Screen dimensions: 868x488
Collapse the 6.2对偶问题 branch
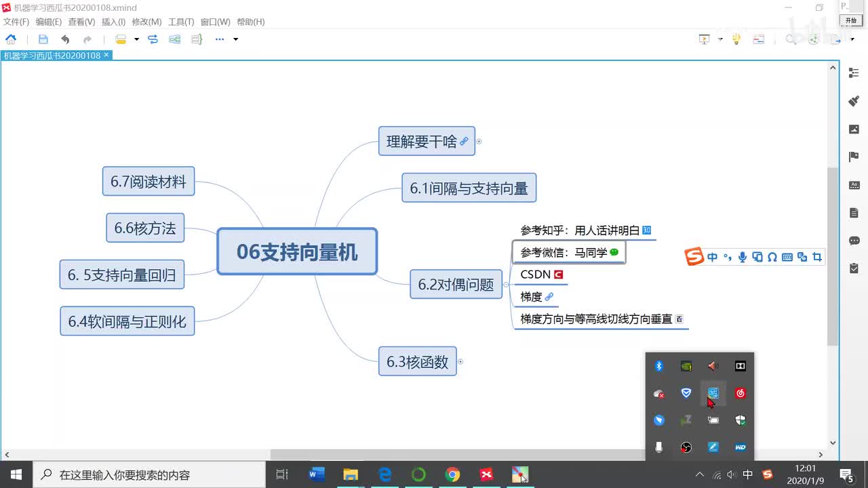[506, 285]
